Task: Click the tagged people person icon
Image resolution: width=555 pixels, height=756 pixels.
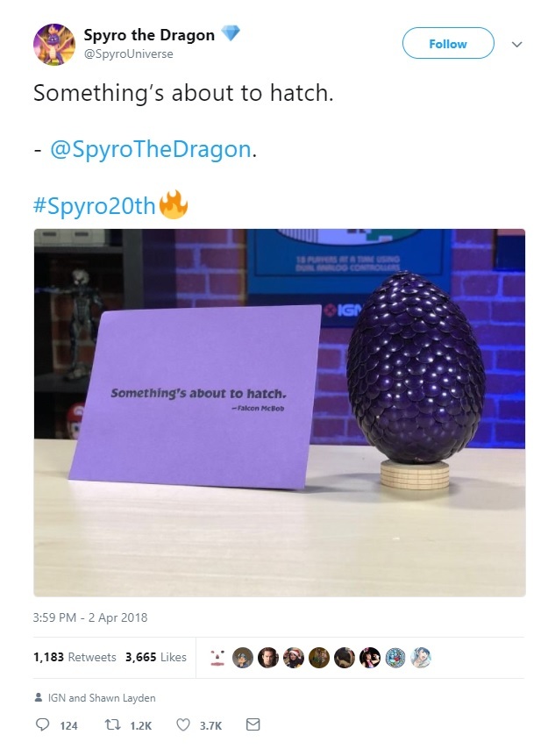Action: [39, 697]
